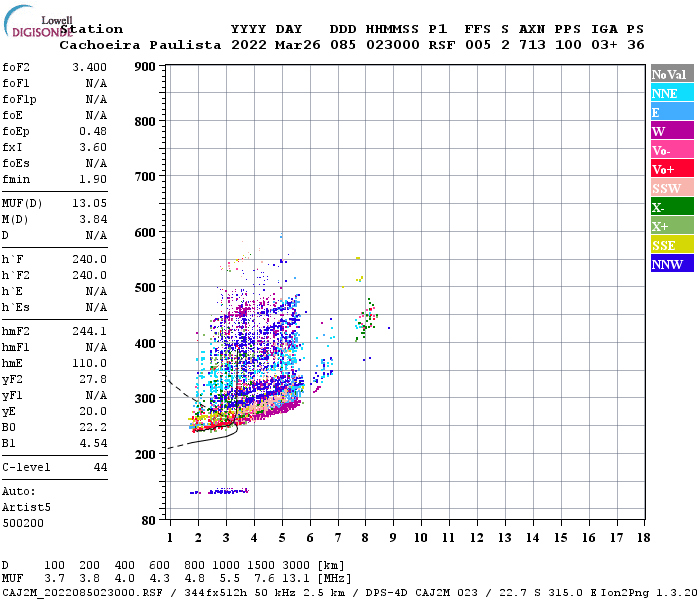Image resolution: width=700 pixels, height=600 pixels.
Task: Click the B1 value 4.54
Action: [93, 443]
